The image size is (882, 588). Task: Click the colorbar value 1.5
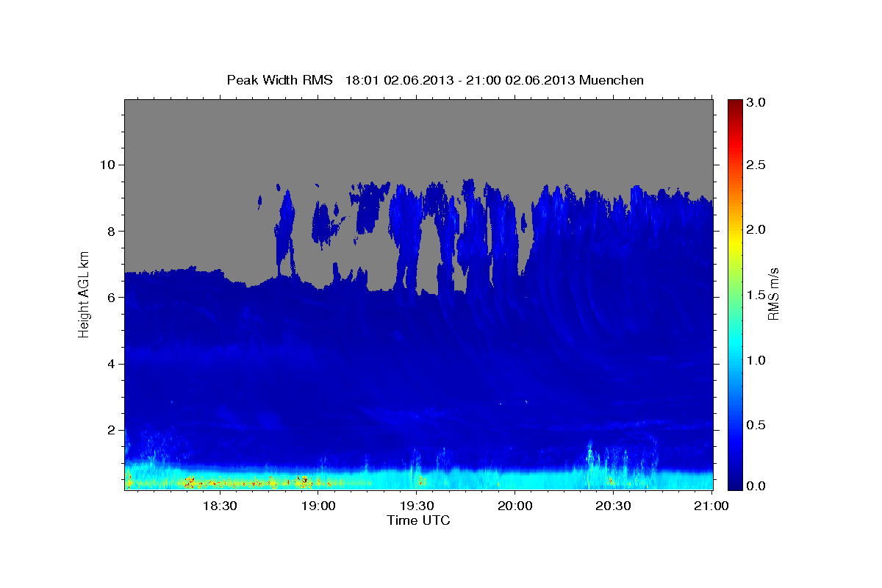coord(756,295)
